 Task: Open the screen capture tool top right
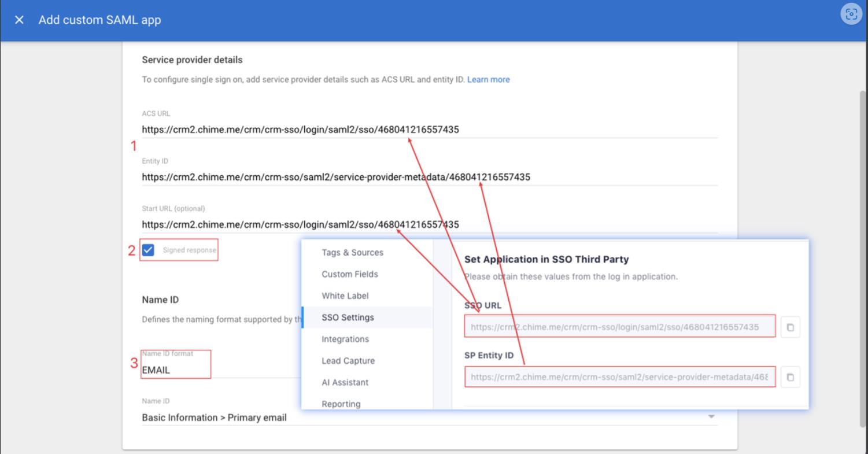click(851, 14)
